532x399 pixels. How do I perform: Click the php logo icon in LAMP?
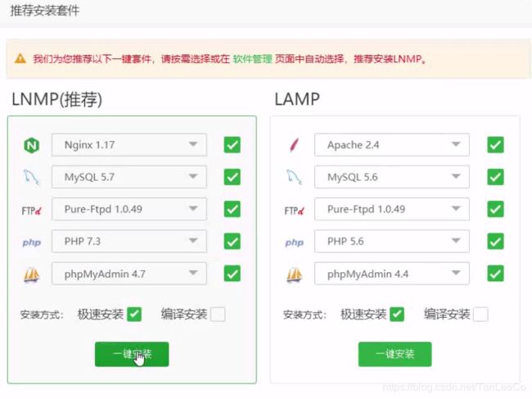point(294,243)
